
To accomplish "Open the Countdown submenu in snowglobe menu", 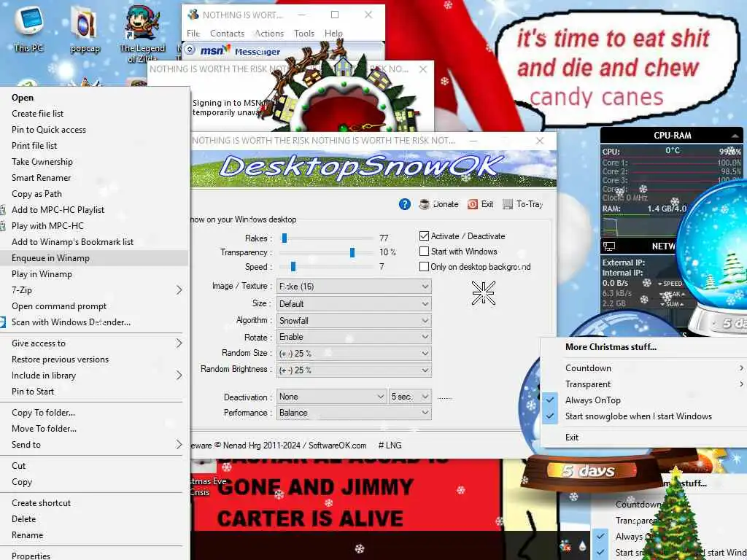I will click(x=644, y=368).
